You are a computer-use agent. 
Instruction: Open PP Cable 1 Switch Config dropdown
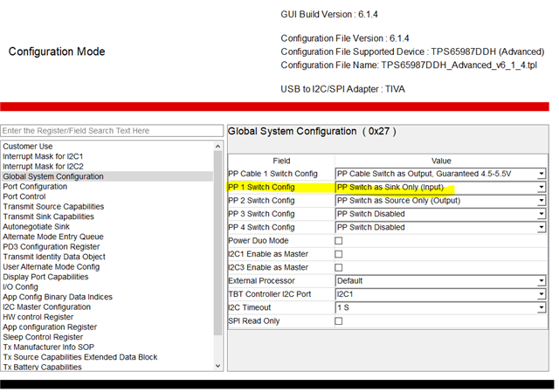click(440, 174)
